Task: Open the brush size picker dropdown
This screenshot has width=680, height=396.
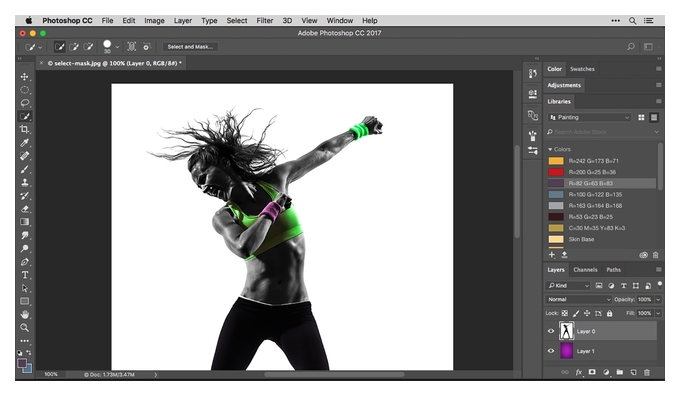Action: point(117,47)
